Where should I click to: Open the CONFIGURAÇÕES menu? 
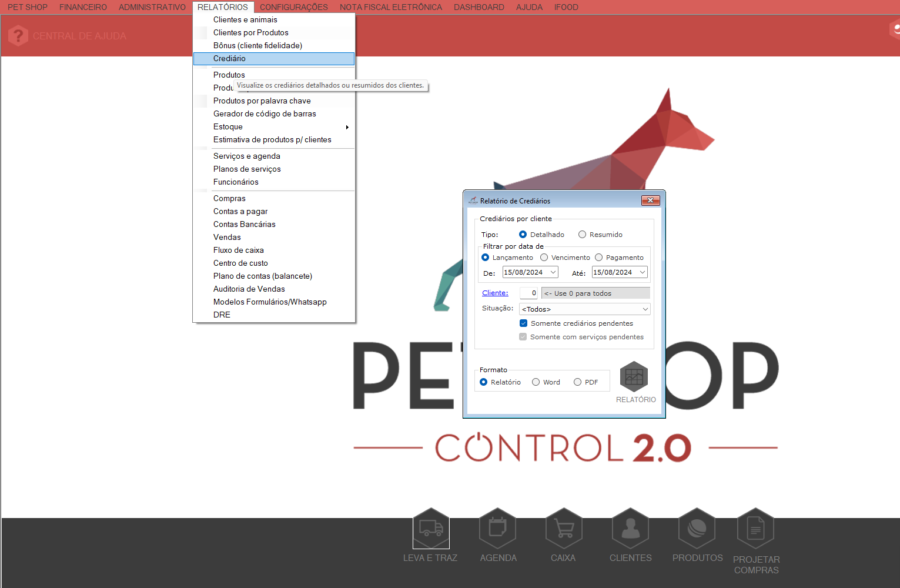[294, 7]
